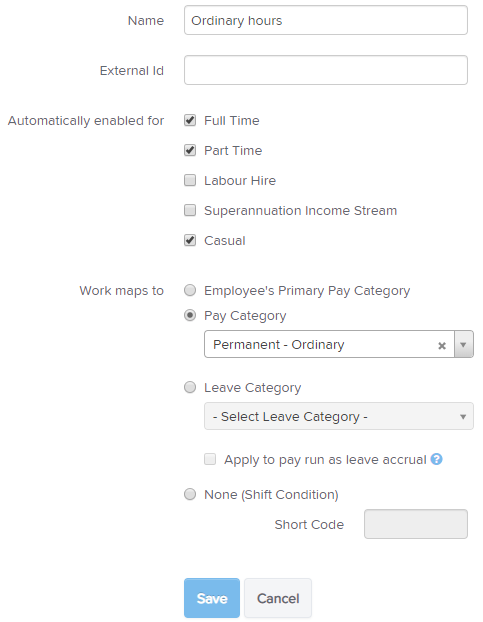Clear the Permanent - Ordinary selection with X
Screen dimensions: 483x622
[442, 346]
